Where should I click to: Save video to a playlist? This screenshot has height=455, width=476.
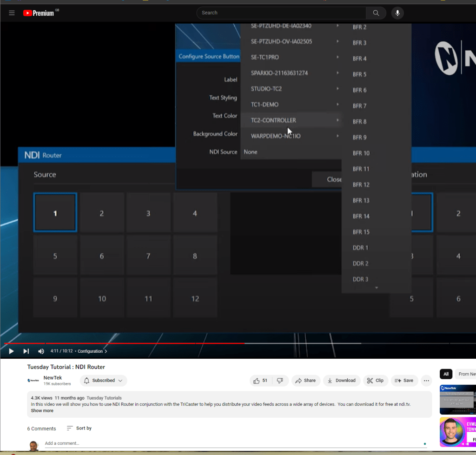(404, 380)
